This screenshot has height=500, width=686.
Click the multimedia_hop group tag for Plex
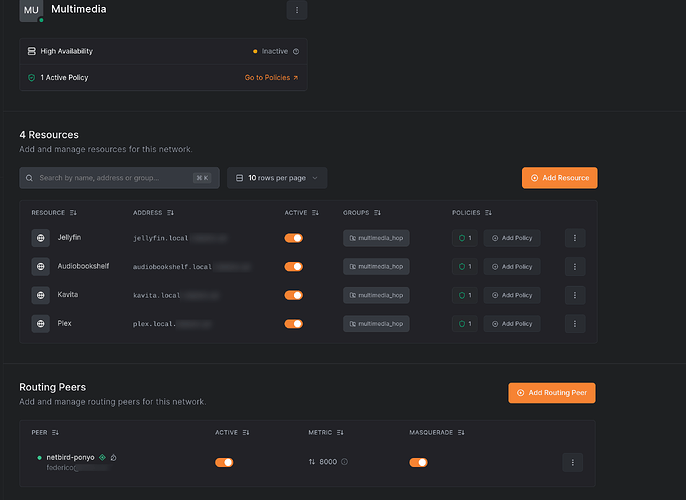pyautogui.click(x=376, y=324)
